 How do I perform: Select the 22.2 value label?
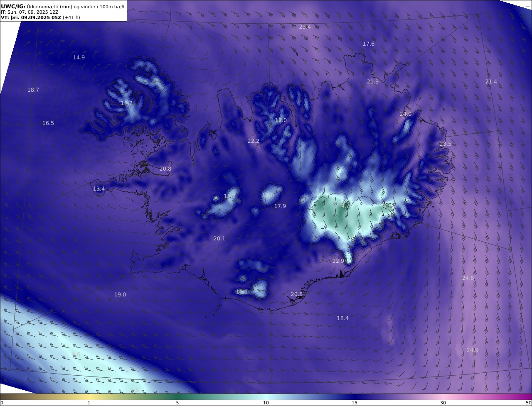254,141
